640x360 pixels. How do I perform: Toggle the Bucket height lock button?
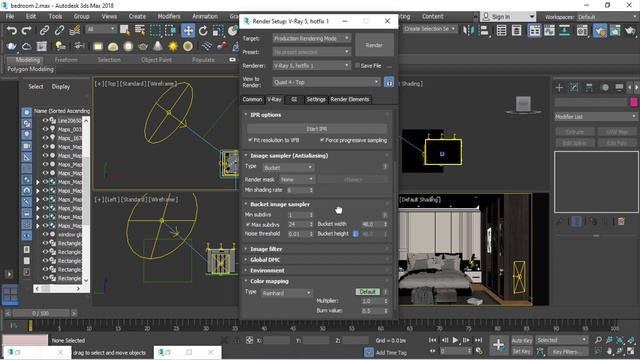(x=356, y=234)
